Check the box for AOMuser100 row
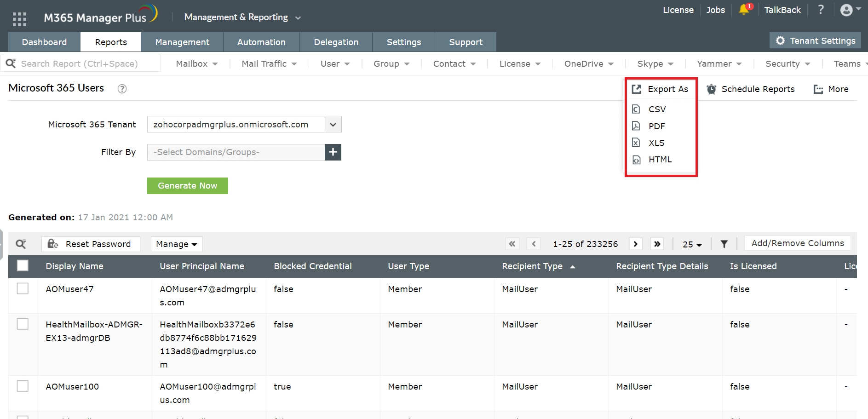Screen dimensions: 868x419 [x=23, y=386]
